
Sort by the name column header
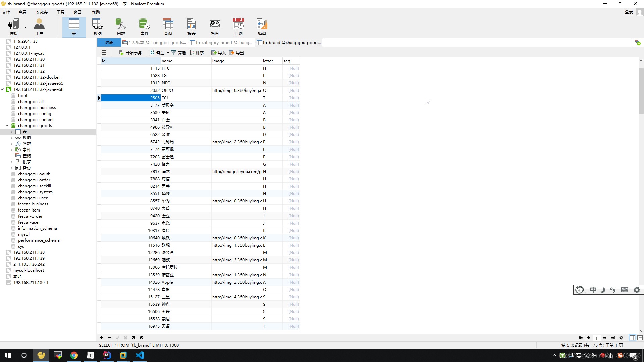186,61
